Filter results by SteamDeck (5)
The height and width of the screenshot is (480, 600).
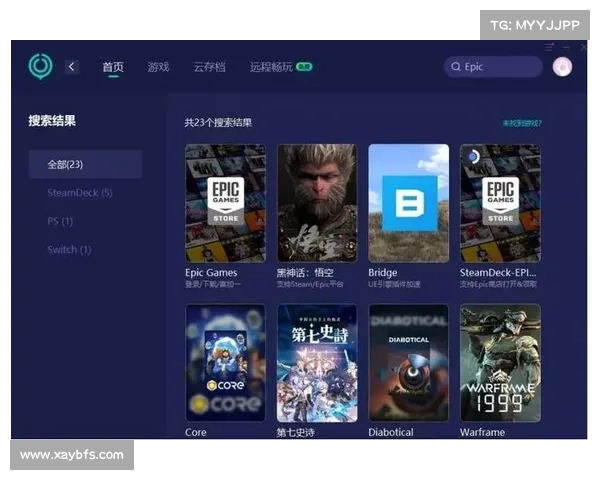coord(80,193)
